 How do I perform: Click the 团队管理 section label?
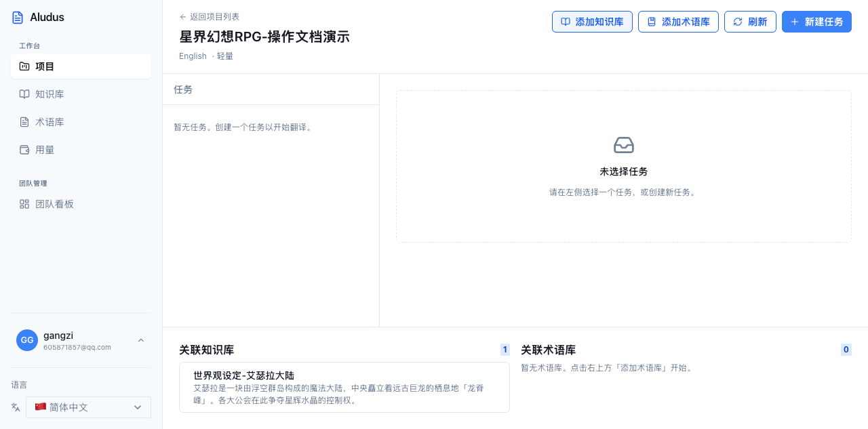pyautogui.click(x=33, y=183)
